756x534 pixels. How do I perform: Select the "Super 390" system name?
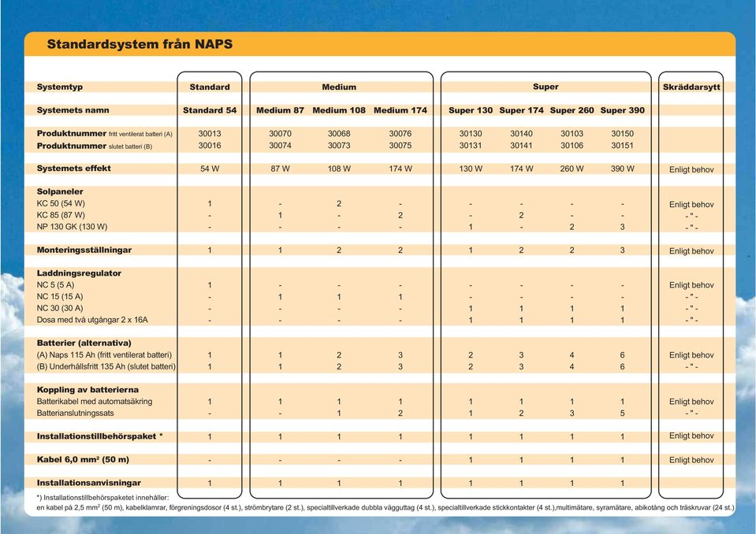[x=623, y=110]
